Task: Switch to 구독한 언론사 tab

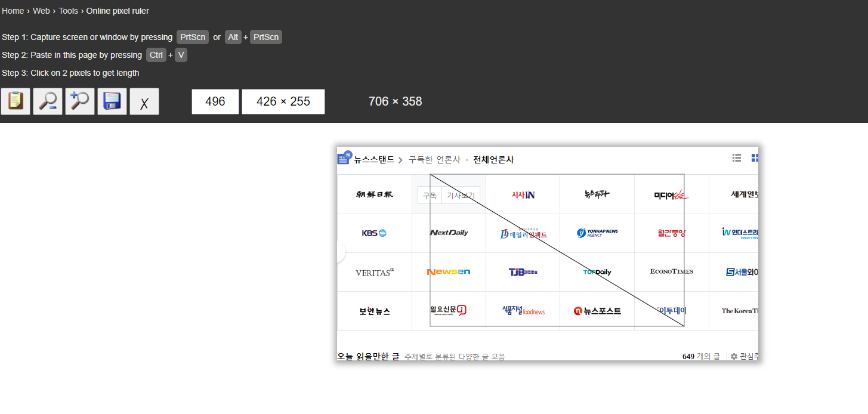Action: tap(434, 159)
